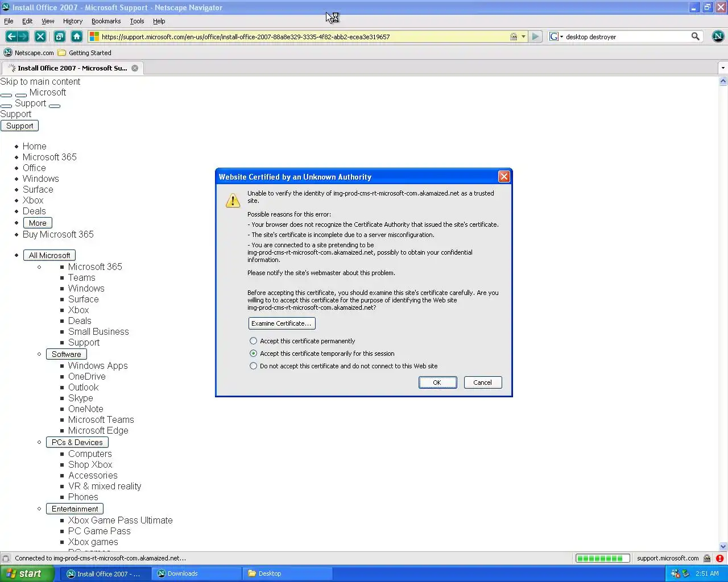Click the search magnifier icon
This screenshot has width=728, height=582.
tap(695, 36)
